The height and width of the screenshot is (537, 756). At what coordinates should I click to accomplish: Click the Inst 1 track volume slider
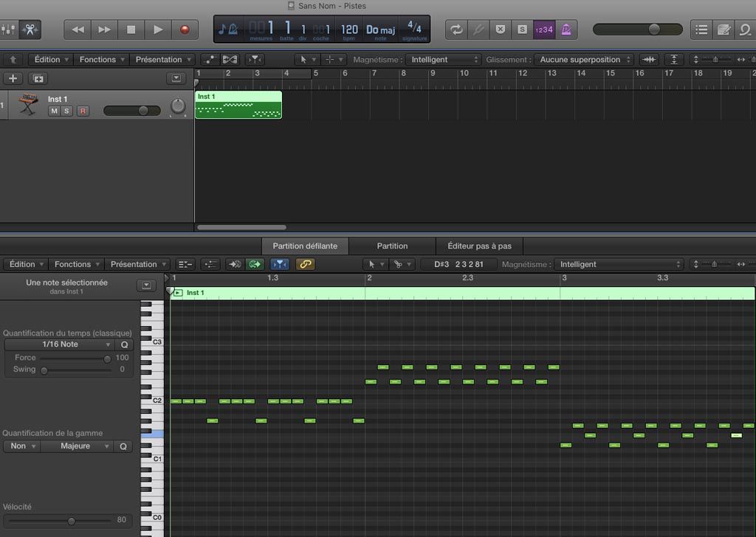(131, 111)
